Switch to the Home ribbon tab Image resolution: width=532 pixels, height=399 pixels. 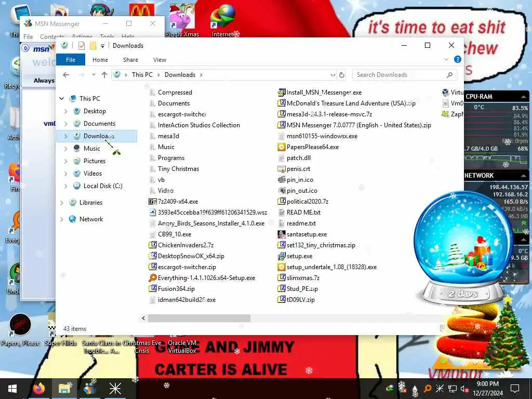[100, 60]
